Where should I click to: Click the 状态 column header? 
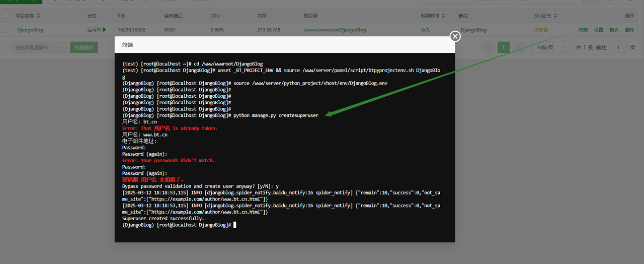(92, 16)
